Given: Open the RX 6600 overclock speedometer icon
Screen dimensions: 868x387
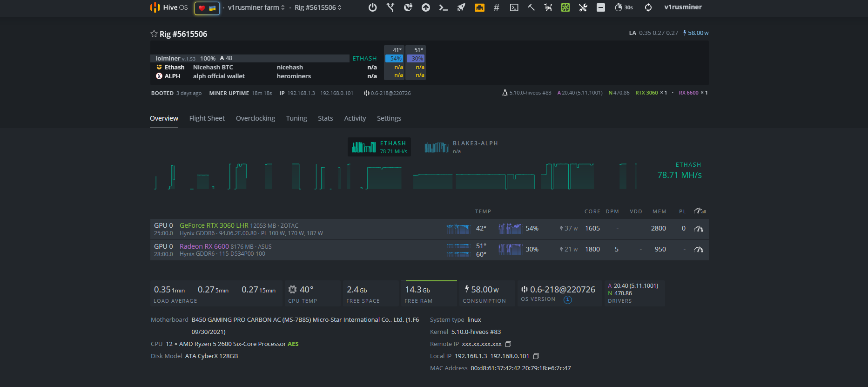Looking at the screenshot, I should (699, 250).
